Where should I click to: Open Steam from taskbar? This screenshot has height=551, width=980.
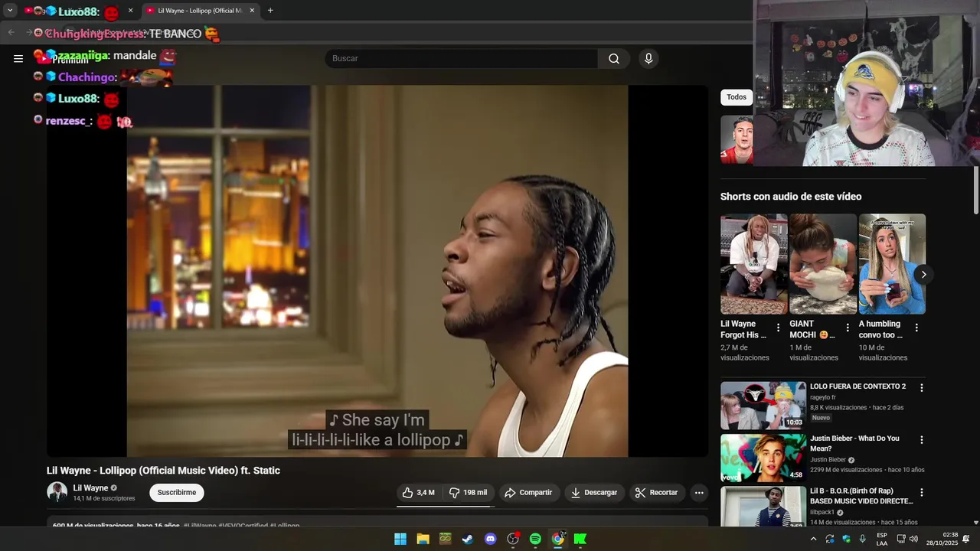(468, 539)
